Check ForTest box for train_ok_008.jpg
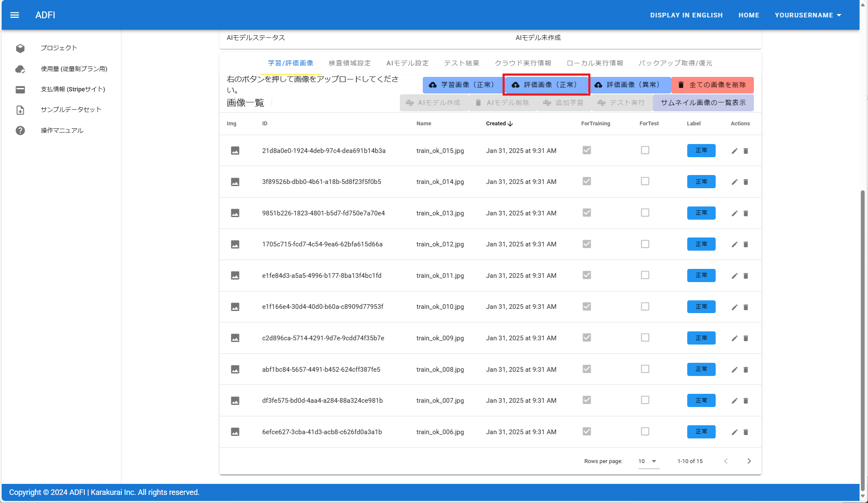 (645, 369)
